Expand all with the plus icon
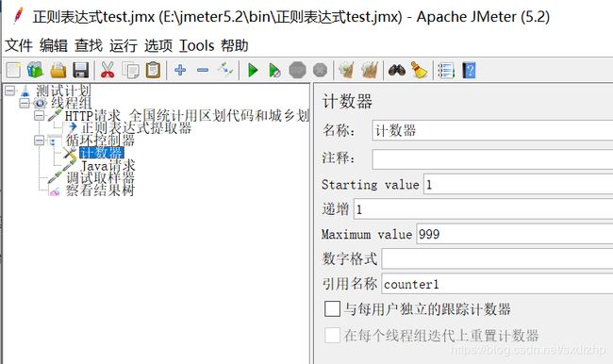This screenshot has width=613, height=364. (x=180, y=71)
